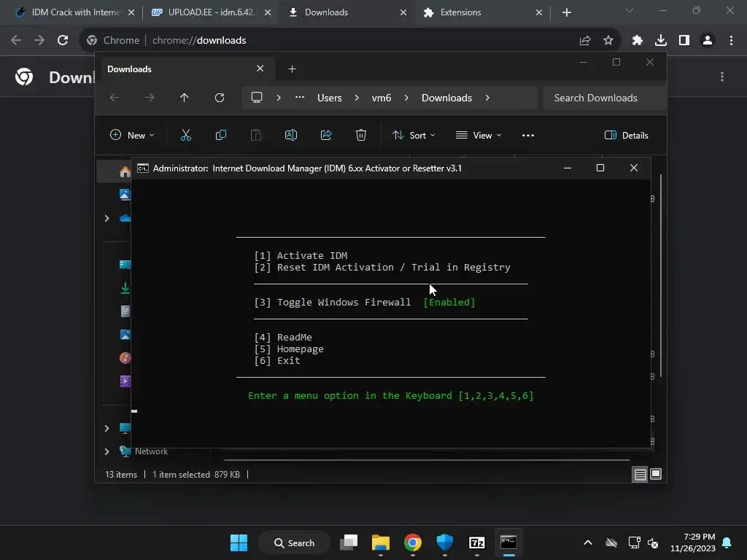Open the View dropdown
The width and height of the screenshot is (747, 560).
[479, 135]
